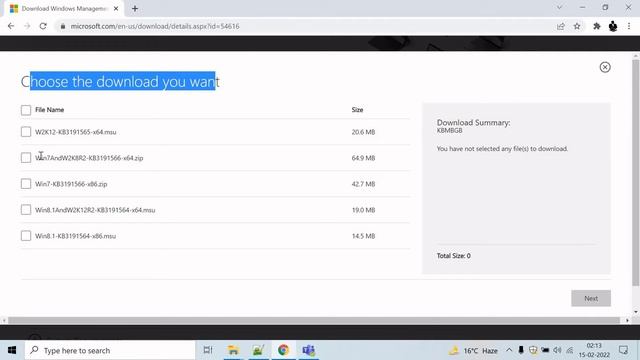Open the microphone tray icon
This screenshot has width=640, height=360.
[x=521, y=350]
